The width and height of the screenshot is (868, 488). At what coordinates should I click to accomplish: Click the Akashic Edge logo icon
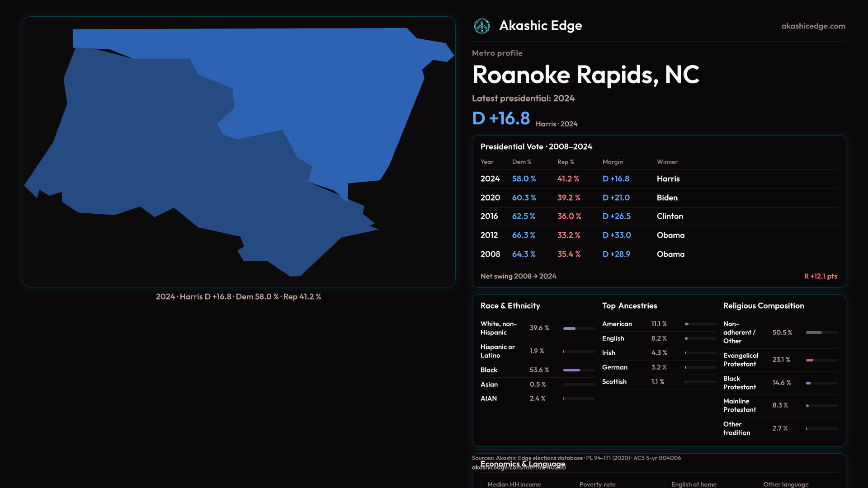[481, 26]
